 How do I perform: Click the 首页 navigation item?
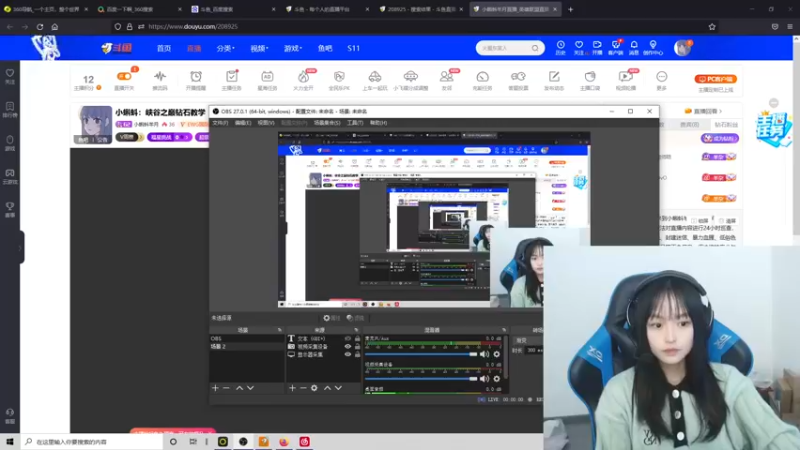(164, 48)
